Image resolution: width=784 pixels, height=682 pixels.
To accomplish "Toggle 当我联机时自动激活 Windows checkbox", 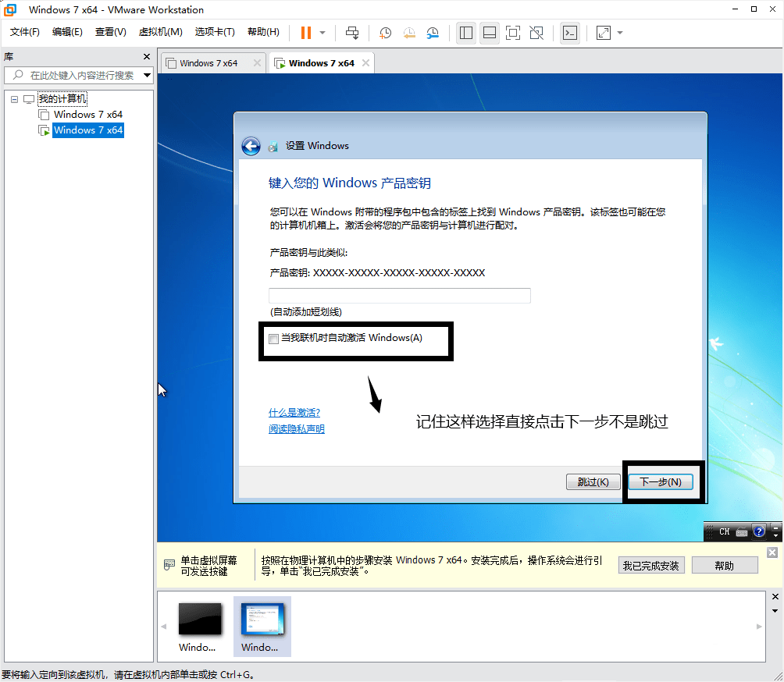I will (x=273, y=339).
